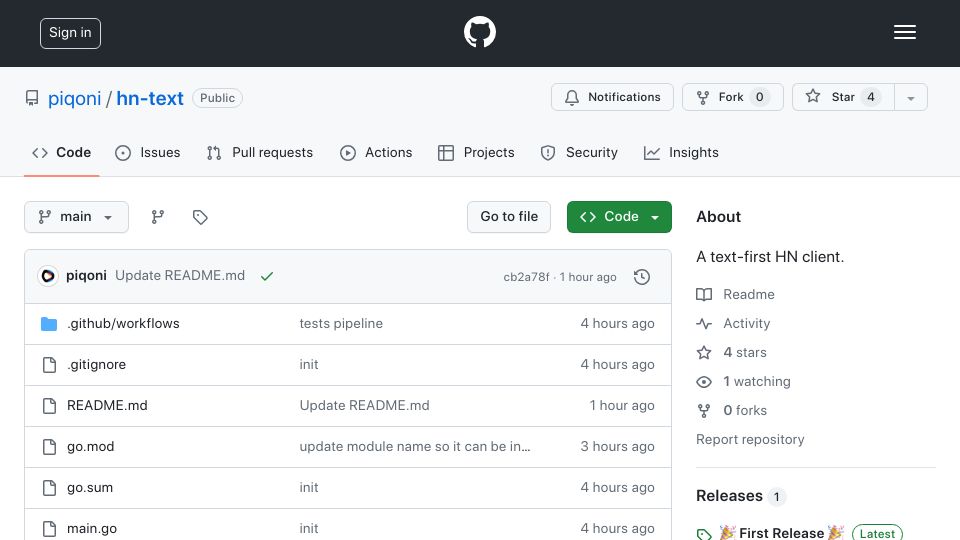Click the repository icon beside piqoni
The image size is (960, 540).
[x=32, y=98]
